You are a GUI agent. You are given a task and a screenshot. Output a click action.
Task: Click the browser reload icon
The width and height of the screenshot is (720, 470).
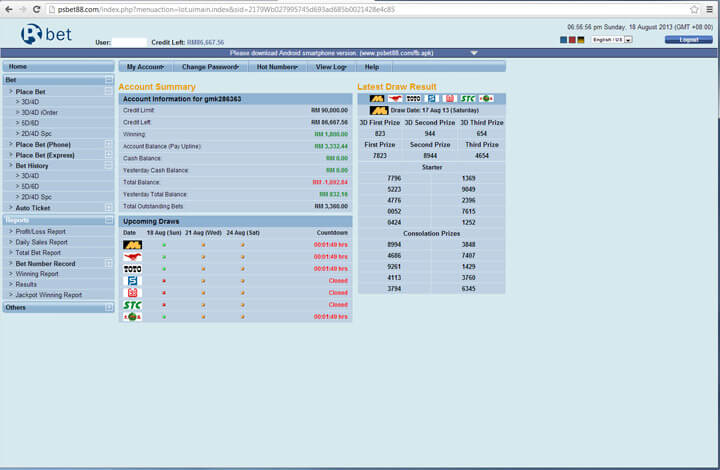tap(37, 9)
